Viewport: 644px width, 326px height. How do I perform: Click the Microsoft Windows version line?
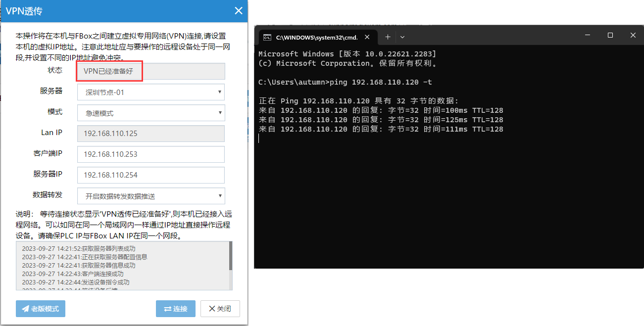[x=347, y=53]
